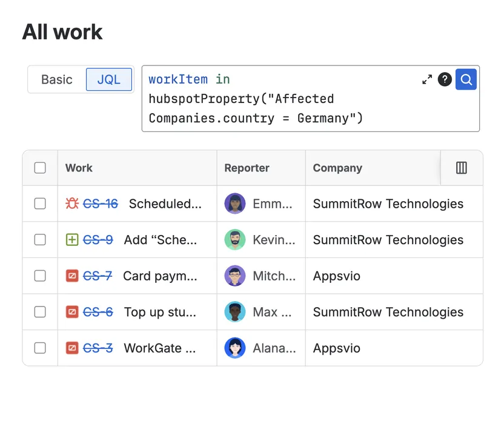The width and height of the screenshot is (504, 424).
Task: Open the column configuration icon
Action: (x=462, y=168)
